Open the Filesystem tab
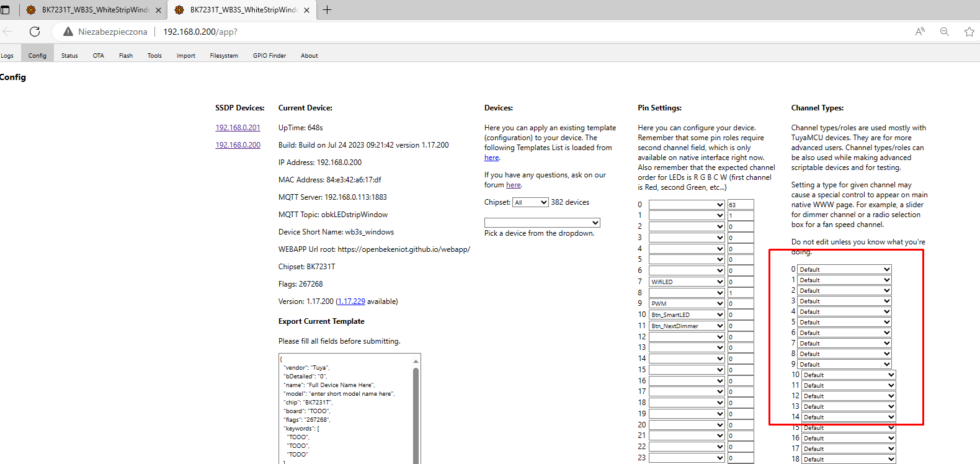 click(x=224, y=56)
